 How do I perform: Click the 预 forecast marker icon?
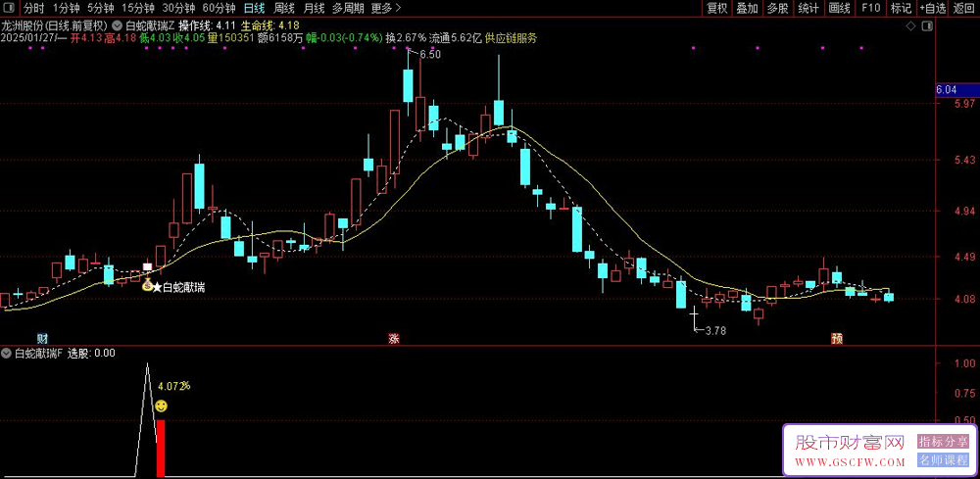(837, 339)
